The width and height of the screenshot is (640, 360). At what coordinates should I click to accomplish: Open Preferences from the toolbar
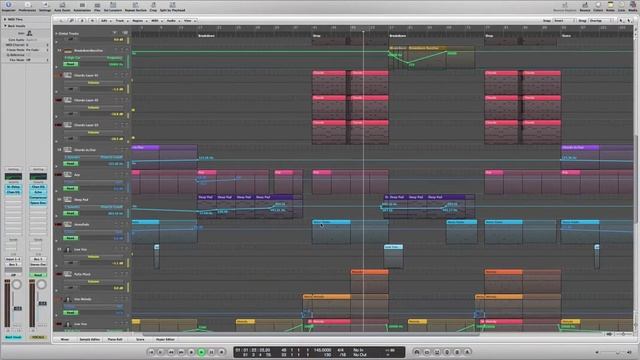[27, 6]
